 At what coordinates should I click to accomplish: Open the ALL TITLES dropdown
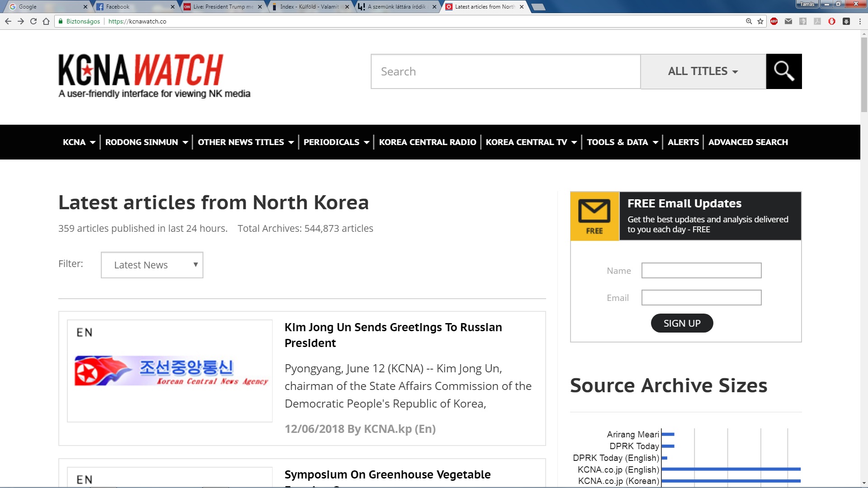[x=703, y=71]
